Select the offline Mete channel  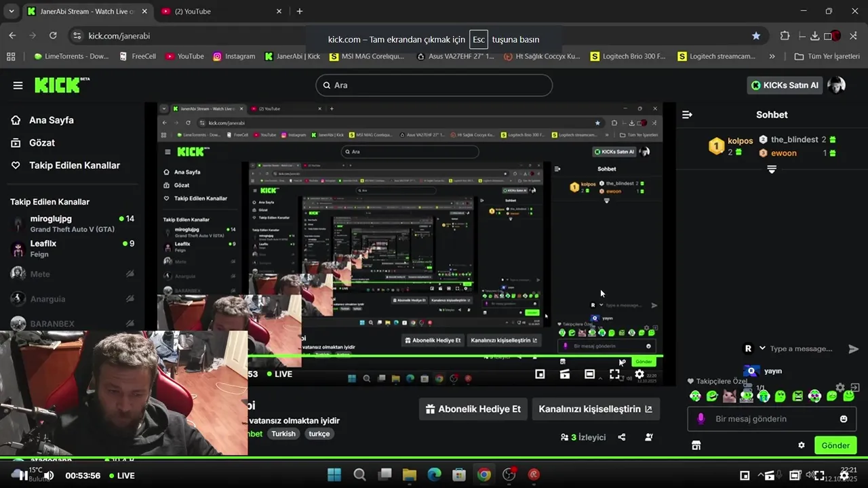pyautogui.click(x=72, y=274)
